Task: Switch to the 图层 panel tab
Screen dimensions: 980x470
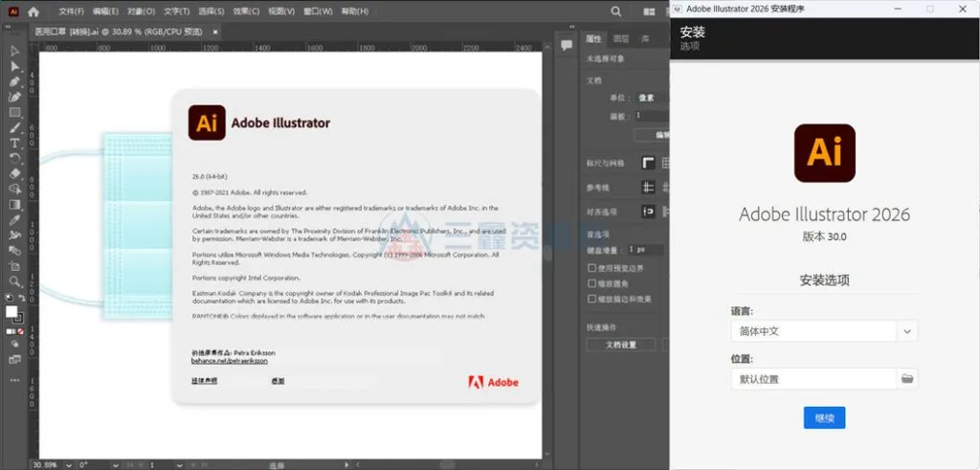Action: (620, 38)
